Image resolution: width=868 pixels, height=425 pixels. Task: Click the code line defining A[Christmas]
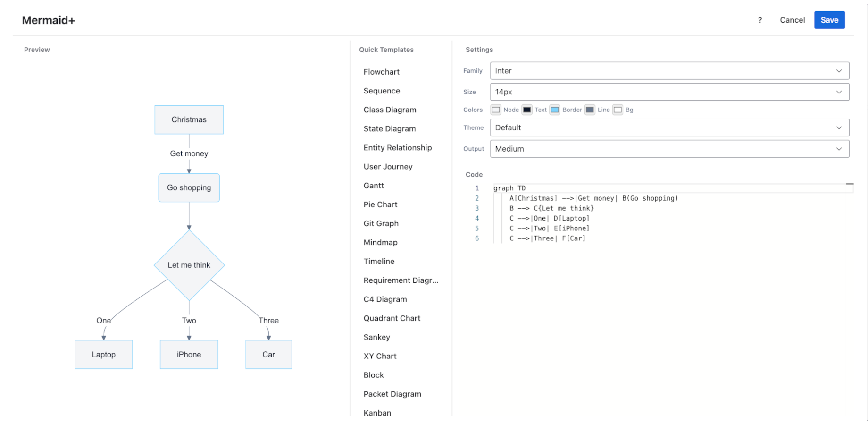(x=593, y=198)
